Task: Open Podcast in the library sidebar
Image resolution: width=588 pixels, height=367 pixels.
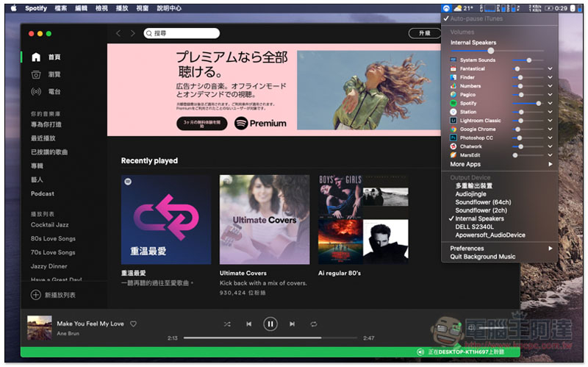Action: [x=43, y=193]
